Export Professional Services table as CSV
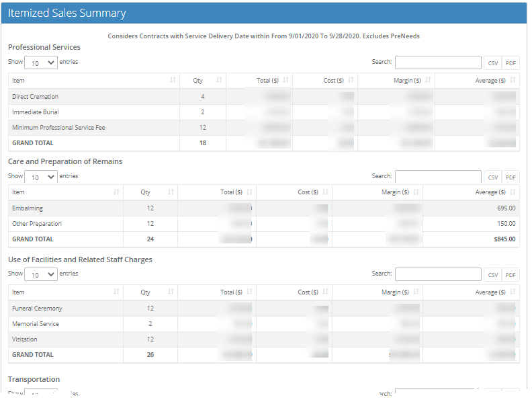Image resolution: width=532 pixels, height=404 pixels. point(492,63)
